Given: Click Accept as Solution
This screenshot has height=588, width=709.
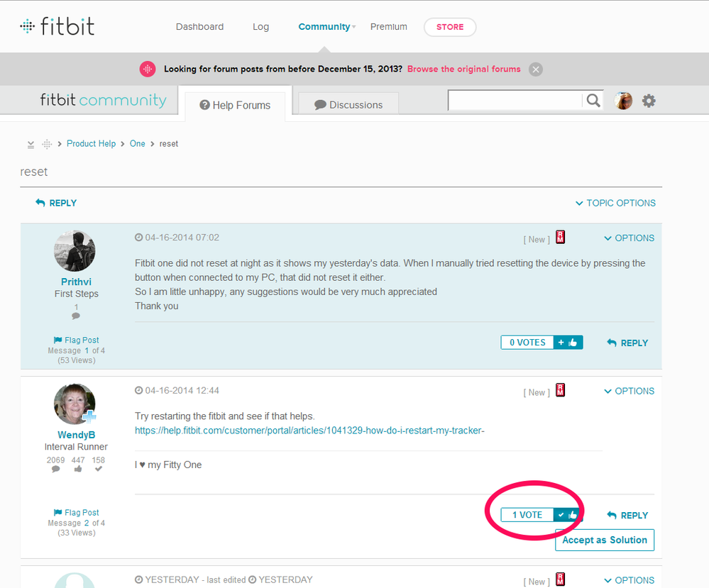Looking at the screenshot, I should (x=605, y=540).
